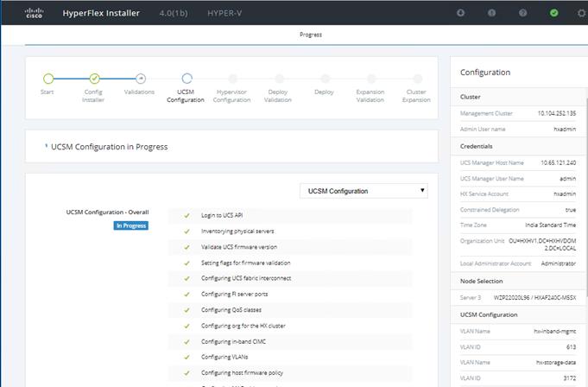
Task: Click the 4.0(1b) version label
Action: point(174,13)
